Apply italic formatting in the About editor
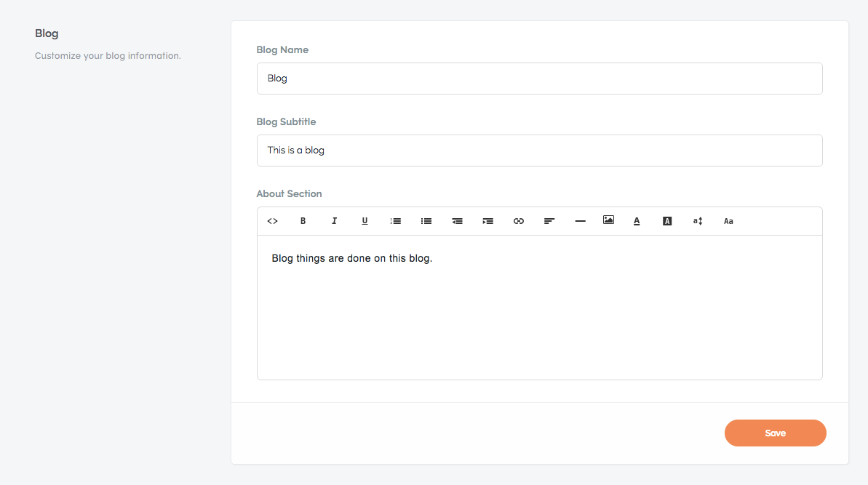Image resolution: width=868 pixels, height=485 pixels. pyautogui.click(x=334, y=221)
